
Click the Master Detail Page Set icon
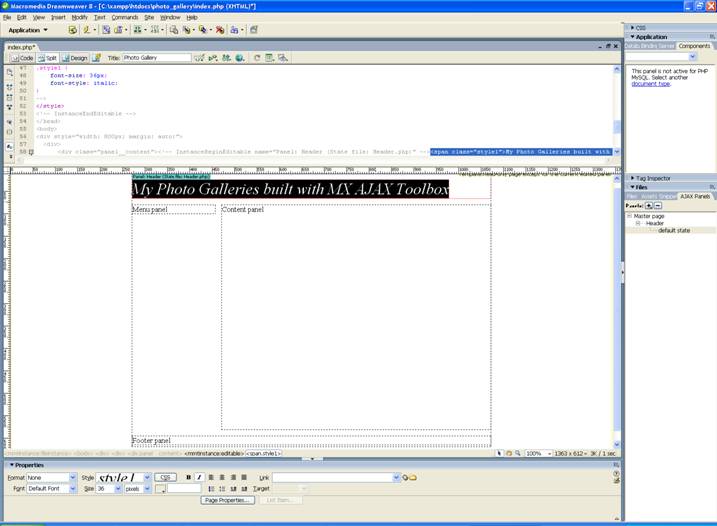click(174, 30)
